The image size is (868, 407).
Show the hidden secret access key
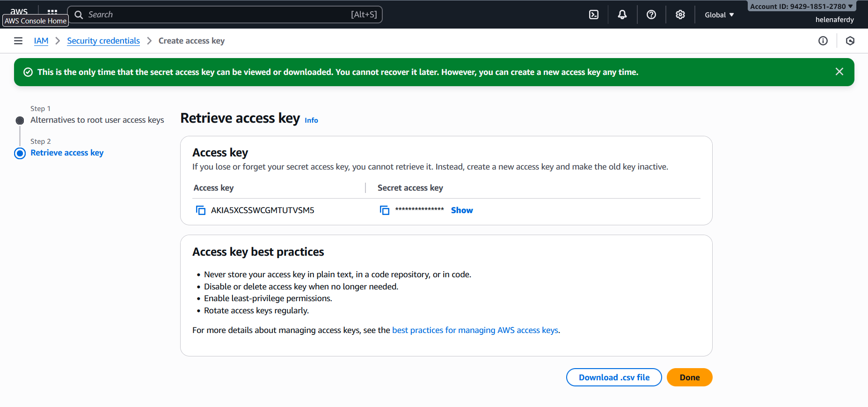[x=462, y=210]
